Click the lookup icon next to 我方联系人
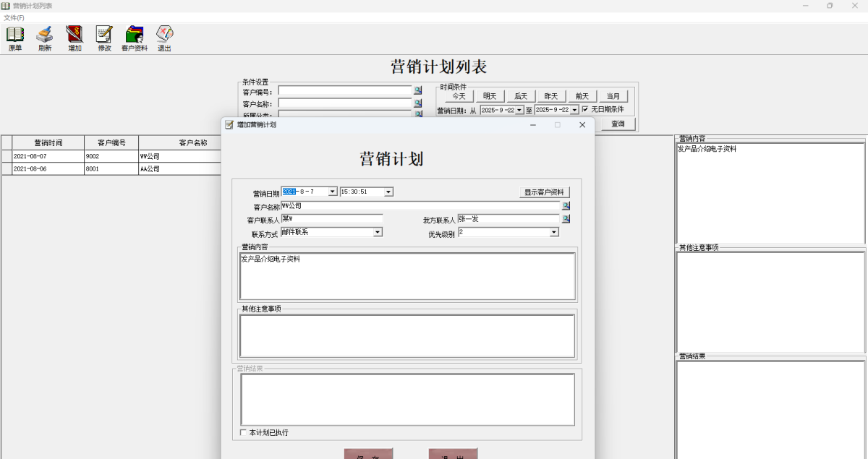The width and height of the screenshot is (868, 459). pos(566,219)
